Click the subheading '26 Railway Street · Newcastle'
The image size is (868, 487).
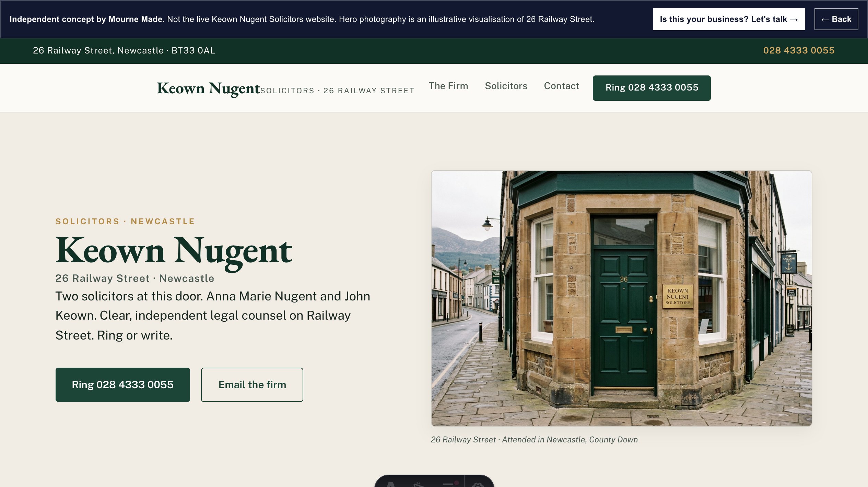(x=135, y=278)
